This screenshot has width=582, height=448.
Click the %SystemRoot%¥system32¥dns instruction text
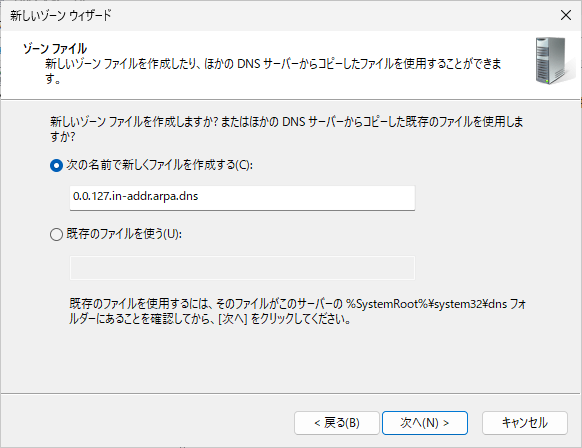pos(426,304)
